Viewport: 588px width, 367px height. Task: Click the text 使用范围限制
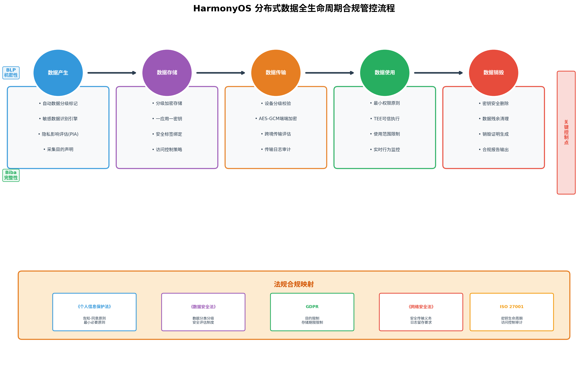tap(387, 134)
